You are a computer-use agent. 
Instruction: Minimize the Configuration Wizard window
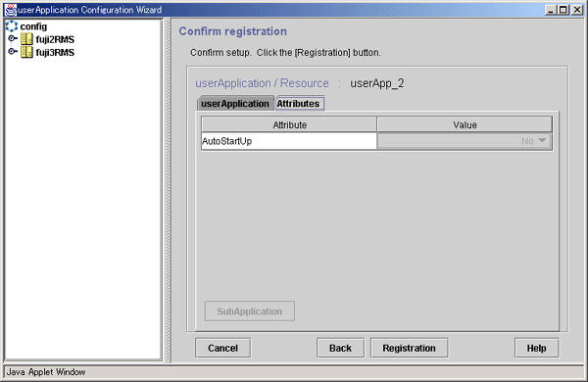[x=550, y=10]
